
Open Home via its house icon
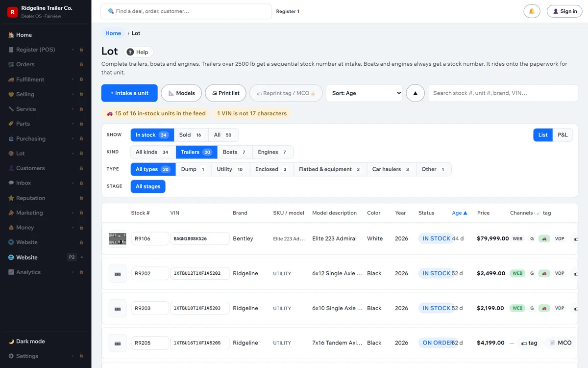[11, 35]
